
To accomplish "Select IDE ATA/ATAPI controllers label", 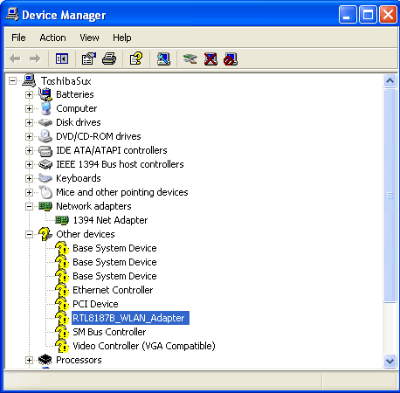I will coord(112,151).
